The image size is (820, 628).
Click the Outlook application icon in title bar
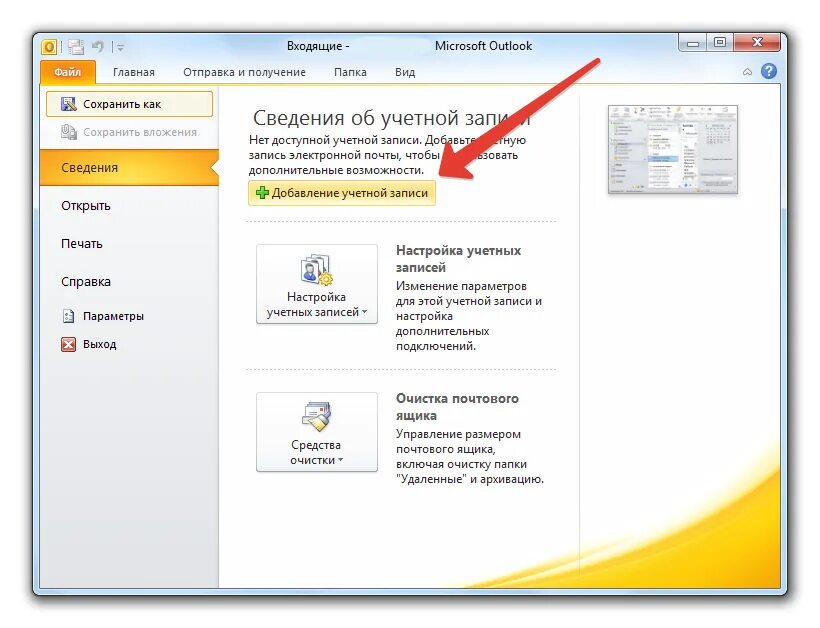pyautogui.click(x=49, y=47)
